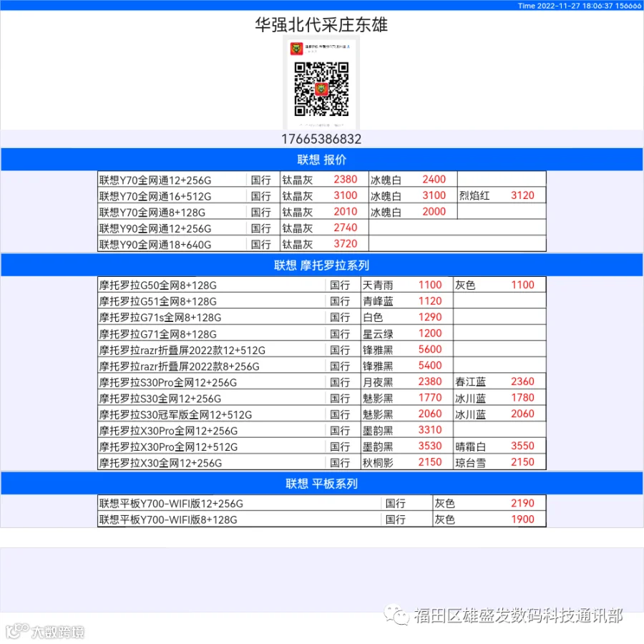Select row 摩托罗拉X30全网12+256G

pyautogui.click(x=321, y=462)
